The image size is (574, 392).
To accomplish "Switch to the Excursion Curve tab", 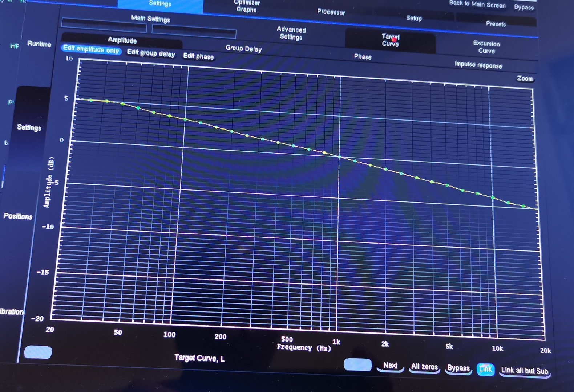I will [486, 47].
